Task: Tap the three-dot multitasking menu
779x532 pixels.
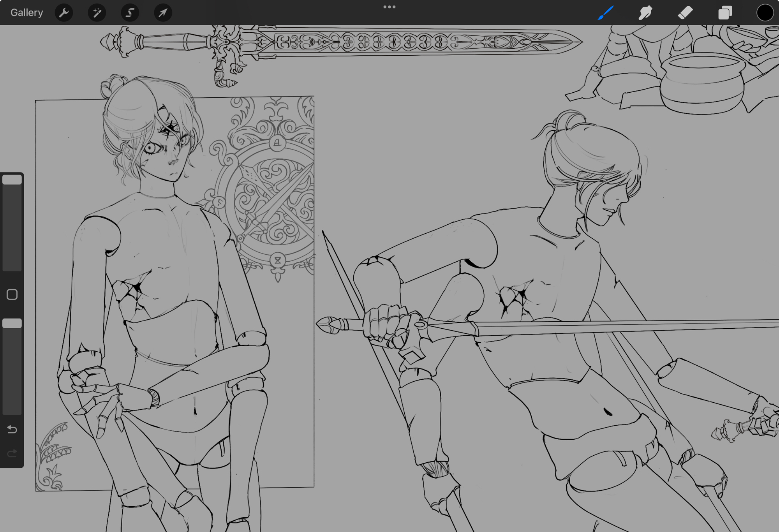Action: [389, 7]
